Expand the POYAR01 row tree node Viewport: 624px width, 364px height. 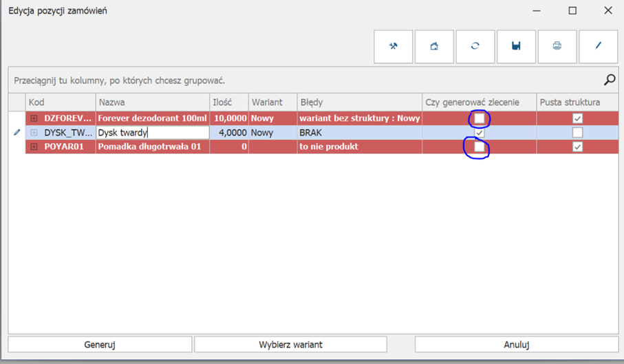coord(34,147)
